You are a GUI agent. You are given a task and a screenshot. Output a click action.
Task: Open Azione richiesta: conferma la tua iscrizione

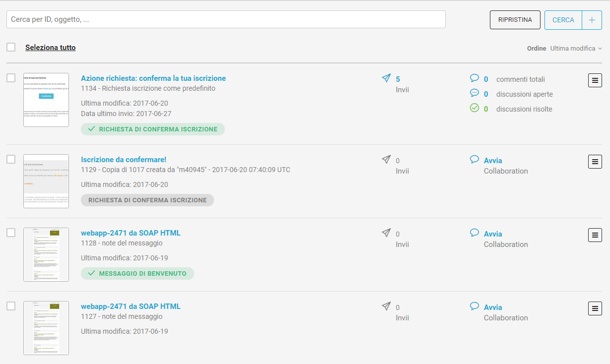pos(153,78)
